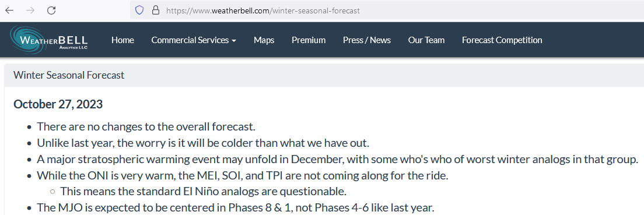644x215 pixels.
Task: Click the stratospheric warming event bullet text
Action: click(338, 159)
